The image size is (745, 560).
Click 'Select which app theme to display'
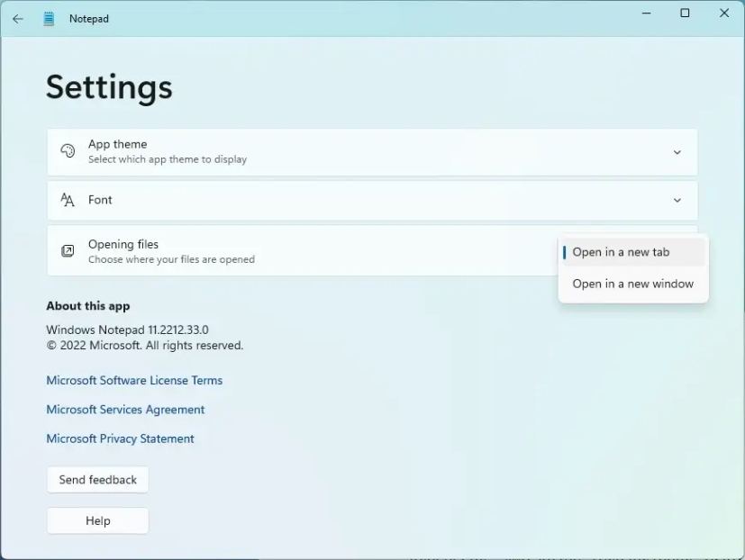(168, 159)
